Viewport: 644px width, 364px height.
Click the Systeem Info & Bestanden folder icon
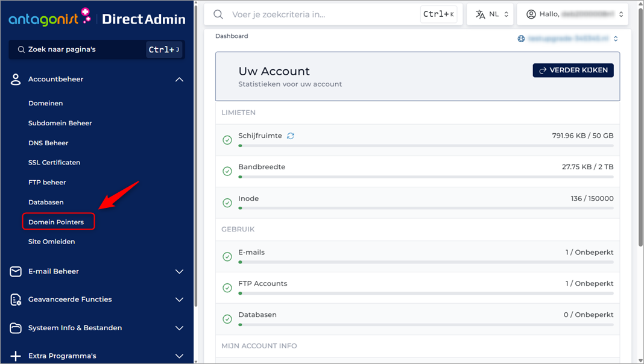(16, 328)
